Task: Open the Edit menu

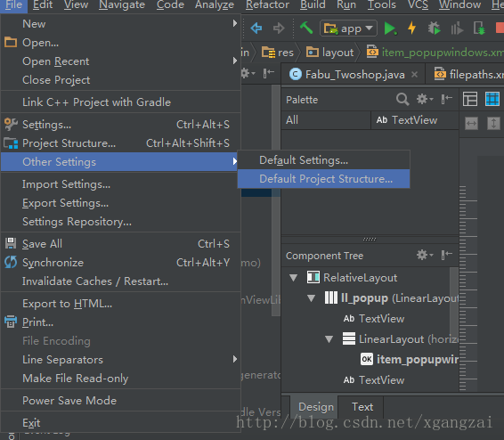Action: (43, 4)
